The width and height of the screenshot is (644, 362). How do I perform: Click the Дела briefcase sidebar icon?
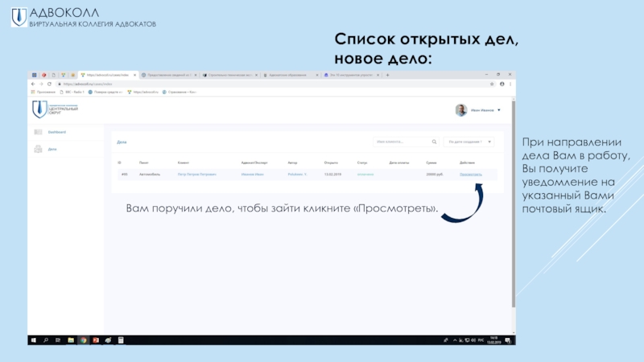38,149
